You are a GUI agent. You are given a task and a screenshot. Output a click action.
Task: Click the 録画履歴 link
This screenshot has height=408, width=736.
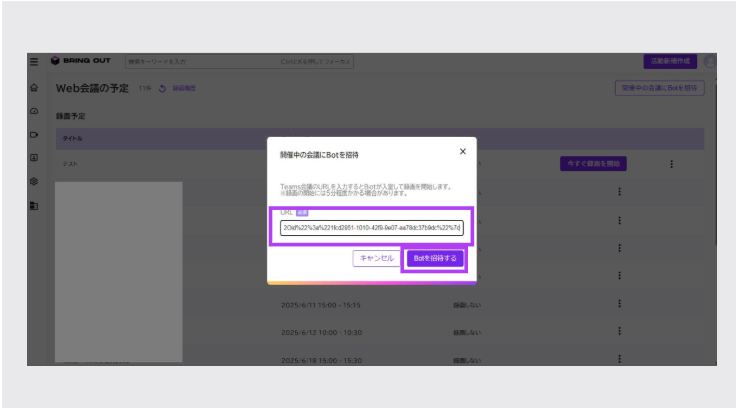[184, 88]
